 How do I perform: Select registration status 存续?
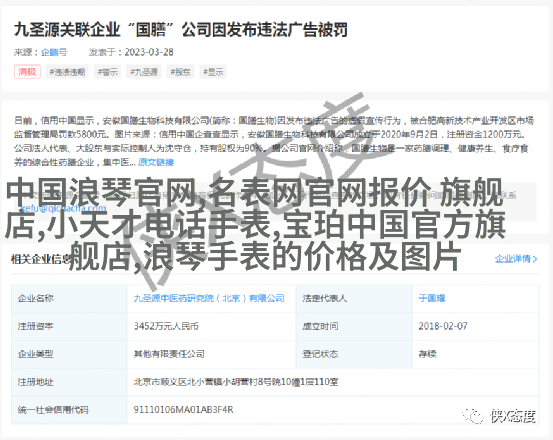click(x=427, y=354)
